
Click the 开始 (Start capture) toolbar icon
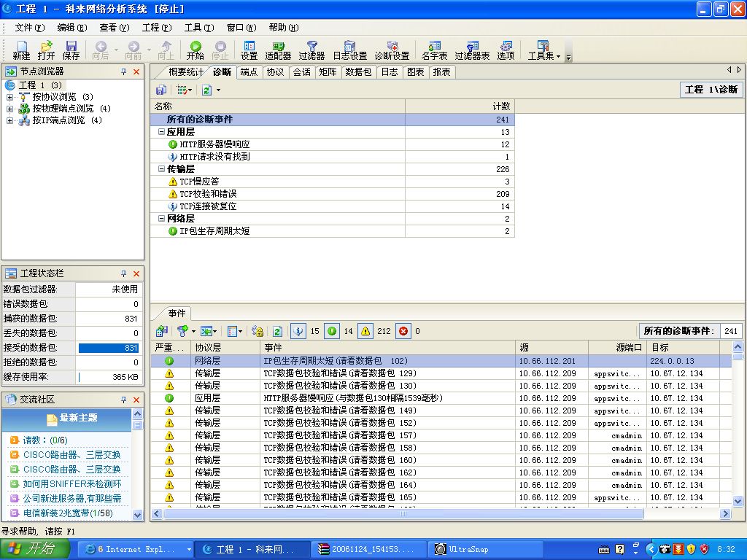point(195,47)
